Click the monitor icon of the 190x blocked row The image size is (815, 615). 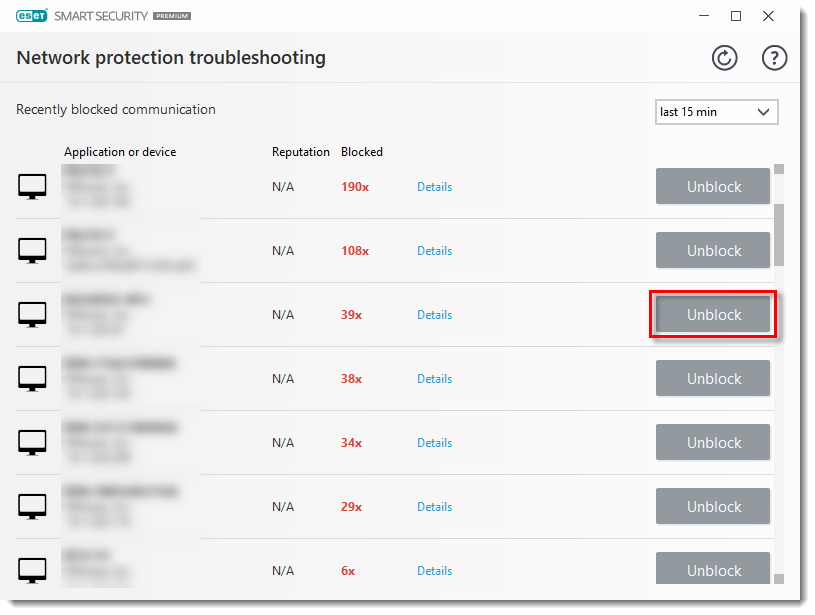coord(32,187)
